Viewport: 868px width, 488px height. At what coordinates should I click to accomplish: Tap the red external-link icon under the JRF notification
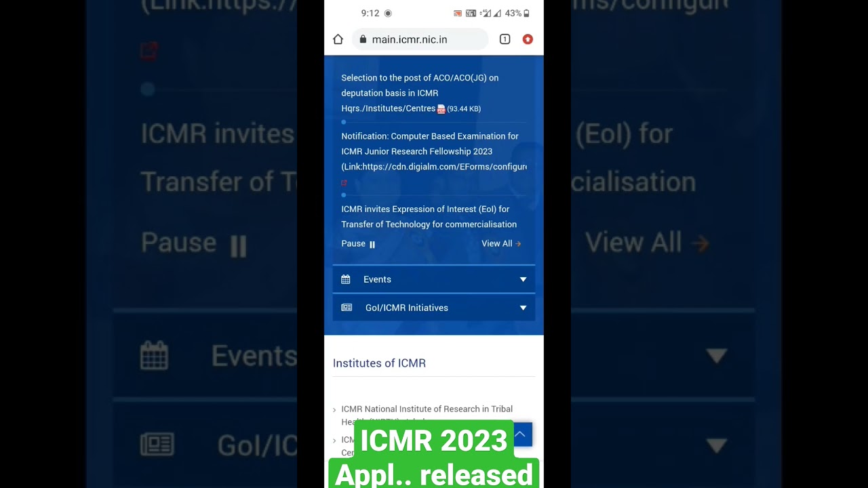(344, 183)
